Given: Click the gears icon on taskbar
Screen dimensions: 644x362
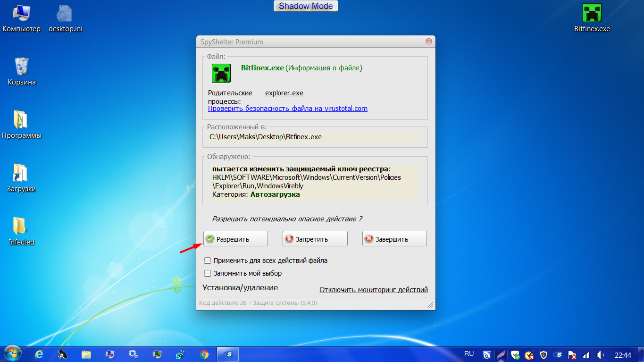Looking at the screenshot, I should tap(134, 354).
